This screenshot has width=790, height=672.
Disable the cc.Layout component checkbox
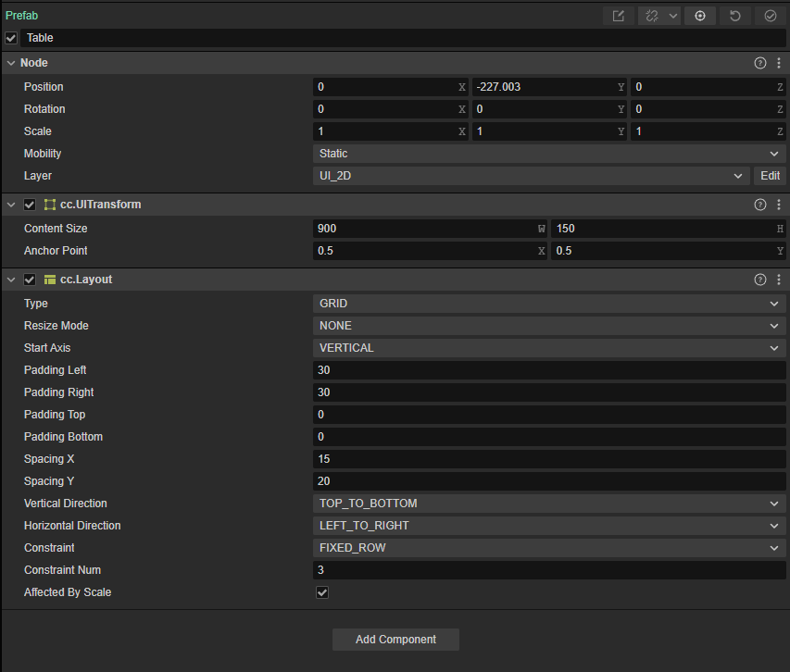point(30,280)
